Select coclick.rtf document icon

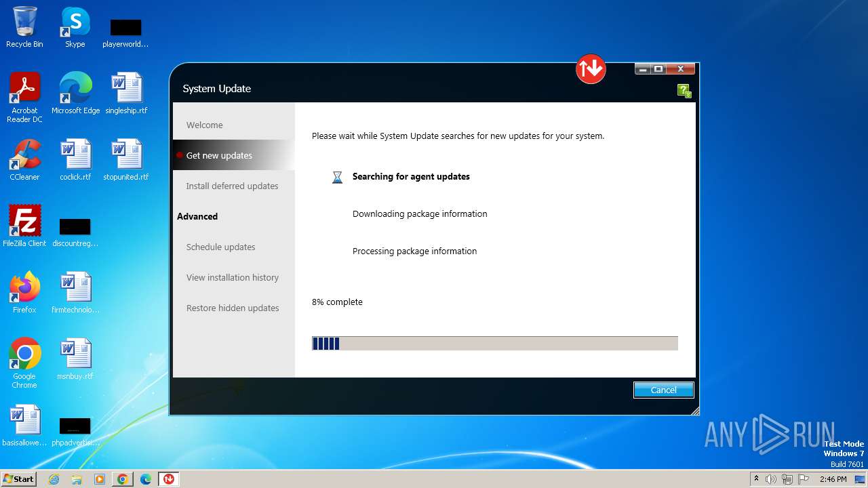(x=75, y=160)
